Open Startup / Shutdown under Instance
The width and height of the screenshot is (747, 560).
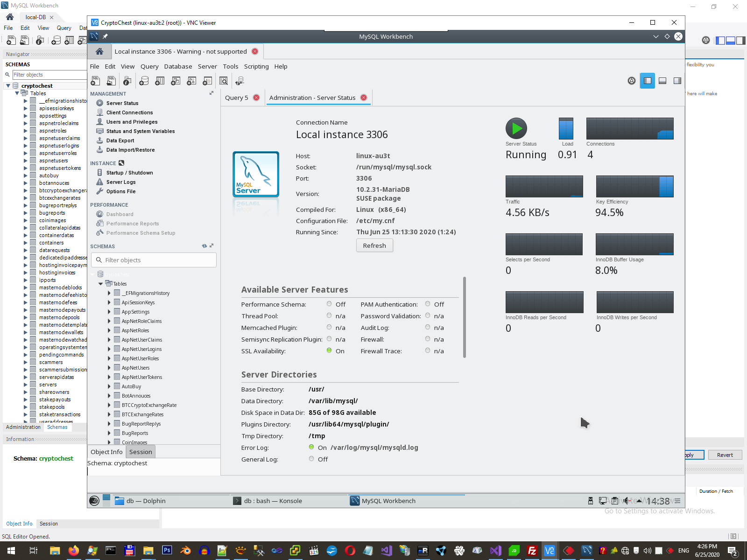tap(129, 173)
